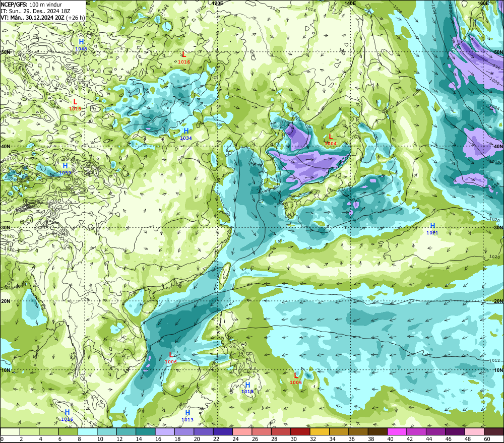504x443 pixels.
Task: Pick the yellow 32–34 legend swatch
Action: pyautogui.click(x=320, y=431)
